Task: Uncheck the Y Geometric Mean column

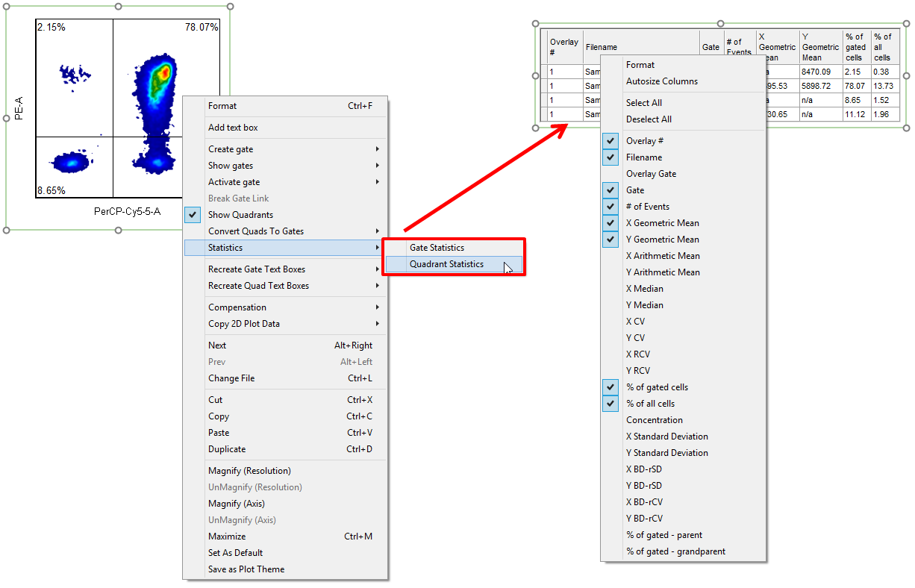Action: (662, 240)
